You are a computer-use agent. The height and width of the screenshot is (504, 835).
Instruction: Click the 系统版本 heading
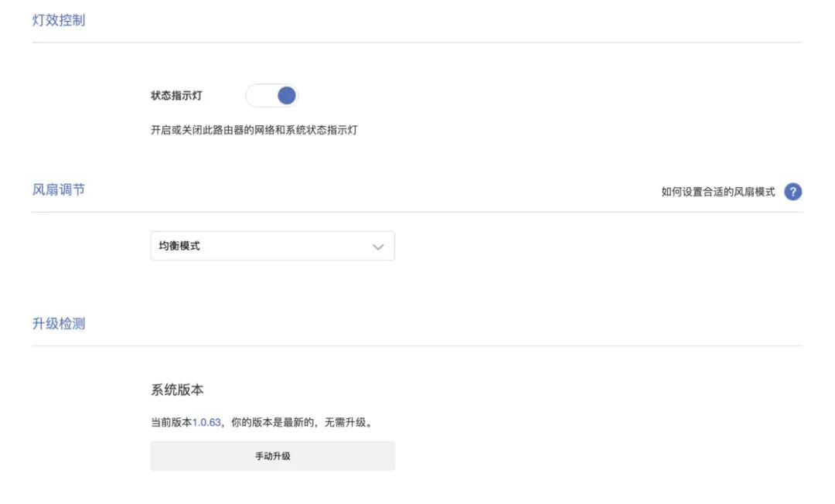click(177, 390)
